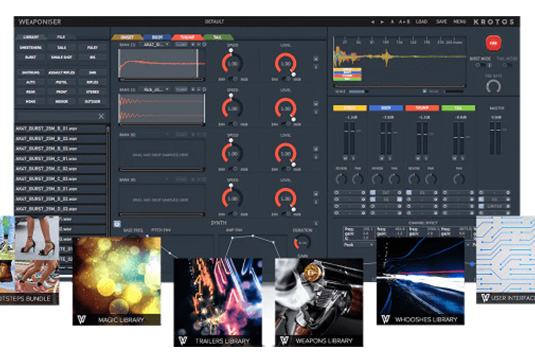Switch to the Thump tab
This screenshot has width=535, height=363.
pos(187,37)
